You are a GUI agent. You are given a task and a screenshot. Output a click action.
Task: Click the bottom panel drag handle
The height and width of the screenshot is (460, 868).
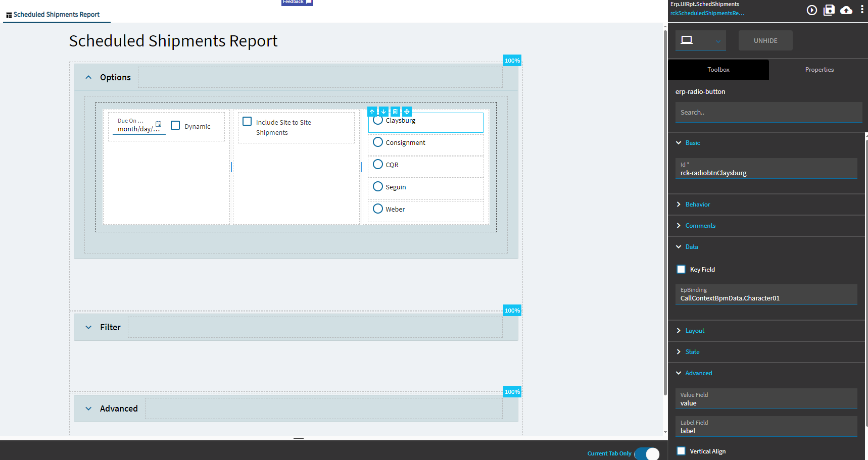[x=299, y=438]
